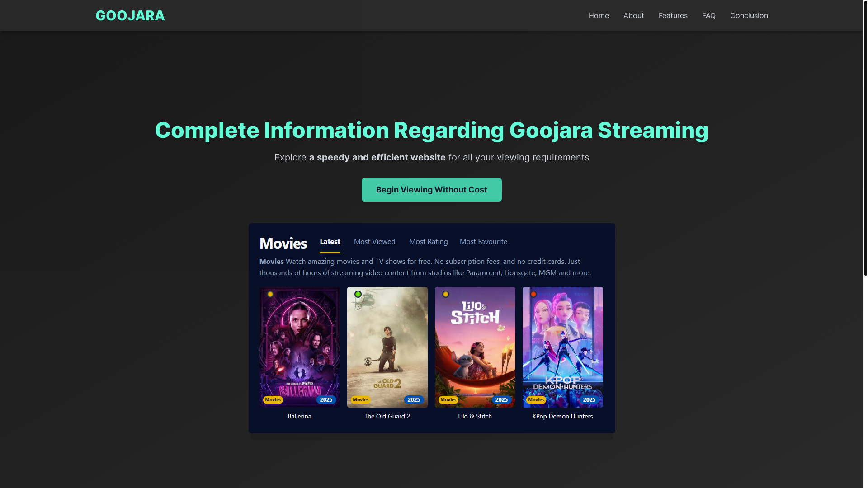Viewport: 868px width, 488px height.
Task: Click the yellow status dot on Lilo & Stitch
Action: point(446,294)
